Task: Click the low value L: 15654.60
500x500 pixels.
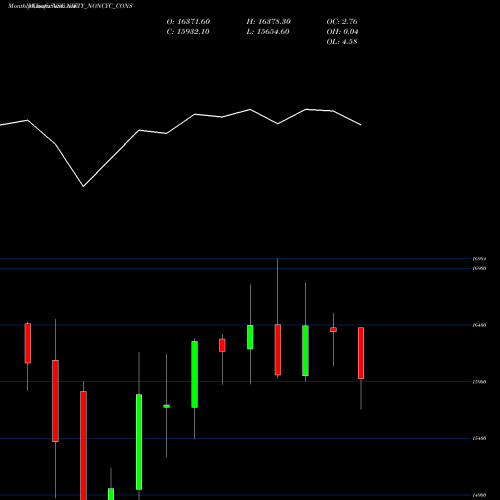Action: [268, 32]
